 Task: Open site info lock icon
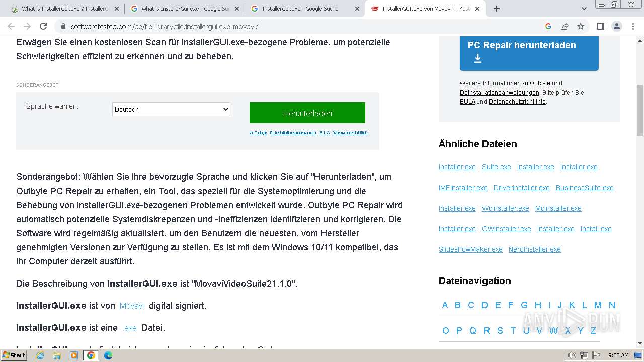(63, 26)
